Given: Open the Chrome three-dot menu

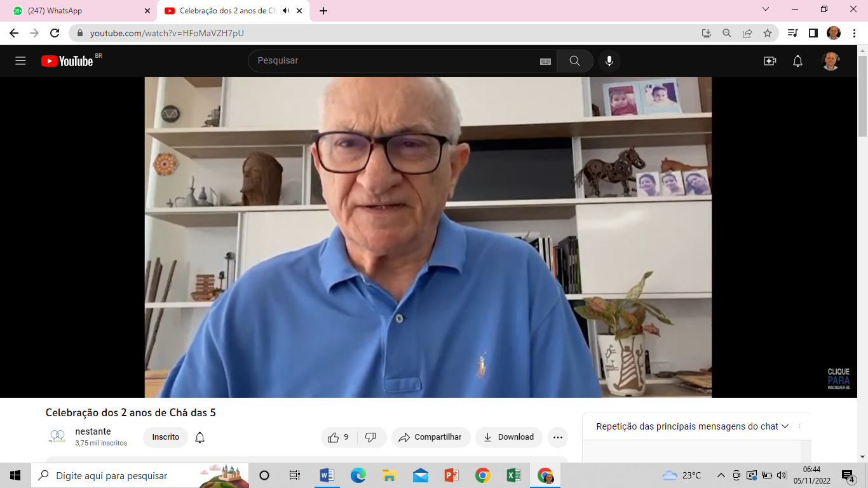Looking at the screenshot, I should tap(853, 33).
